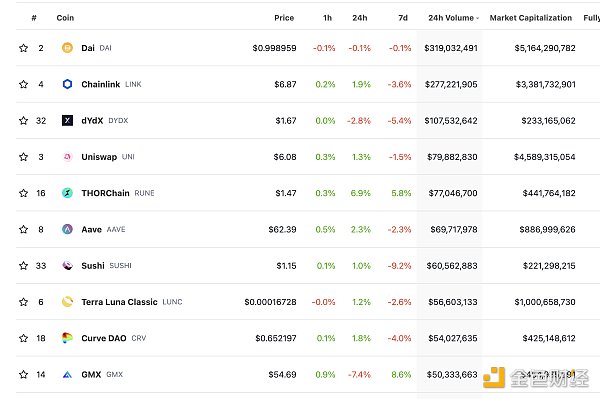
Task: Open the Uniswap coin page
Action: coord(99,157)
